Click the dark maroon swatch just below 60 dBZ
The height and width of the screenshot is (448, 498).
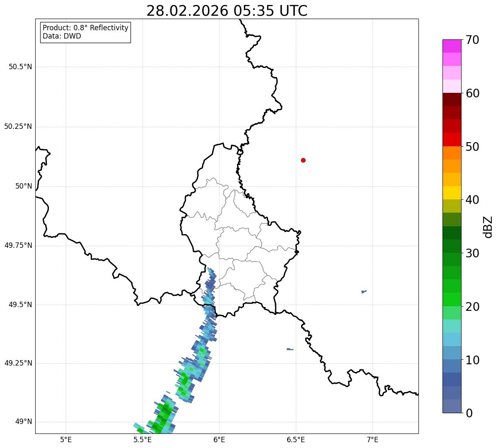point(452,99)
